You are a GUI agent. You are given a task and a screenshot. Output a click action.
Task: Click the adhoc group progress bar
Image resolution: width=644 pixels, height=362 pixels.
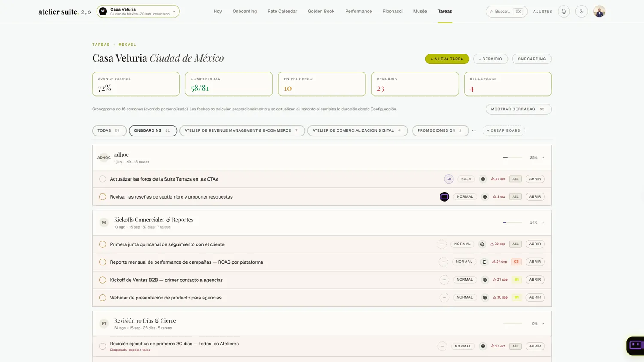point(513,158)
